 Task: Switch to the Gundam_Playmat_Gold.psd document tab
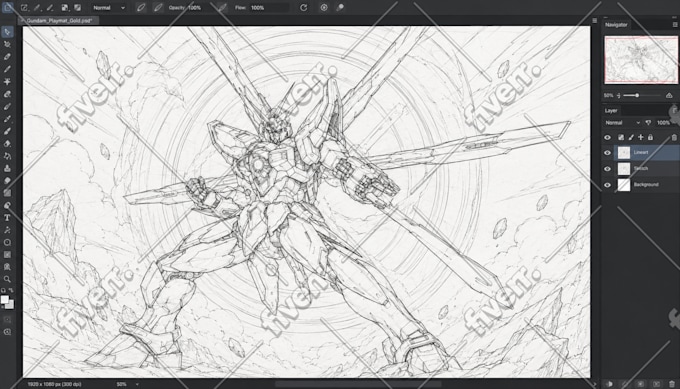(x=59, y=20)
